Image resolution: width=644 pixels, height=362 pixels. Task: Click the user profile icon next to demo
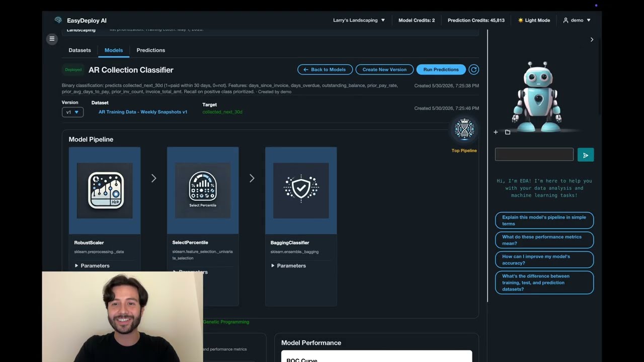point(566,20)
